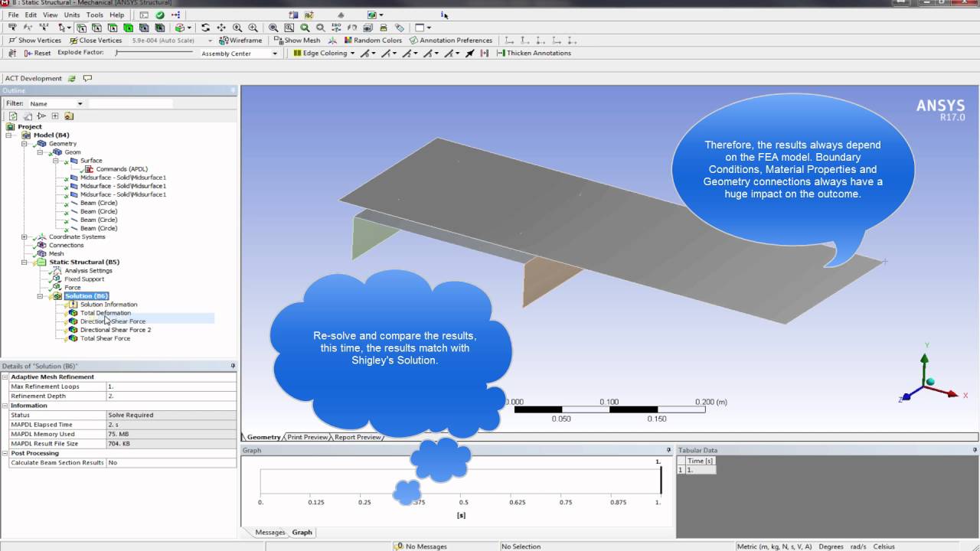The image size is (980, 551).
Task: Toggle Close Vertices
Action: (x=95, y=41)
